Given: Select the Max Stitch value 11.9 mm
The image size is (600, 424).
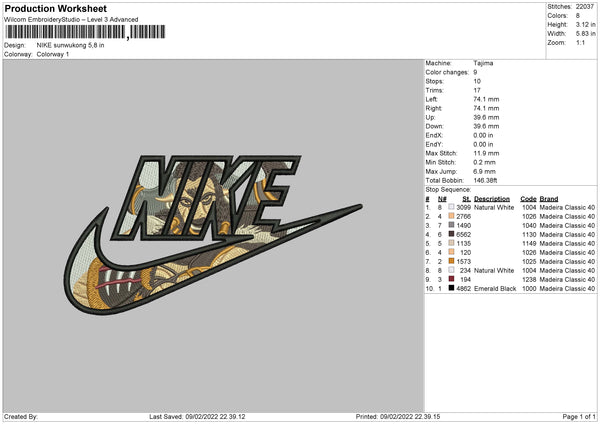Looking at the screenshot, I should tap(486, 153).
